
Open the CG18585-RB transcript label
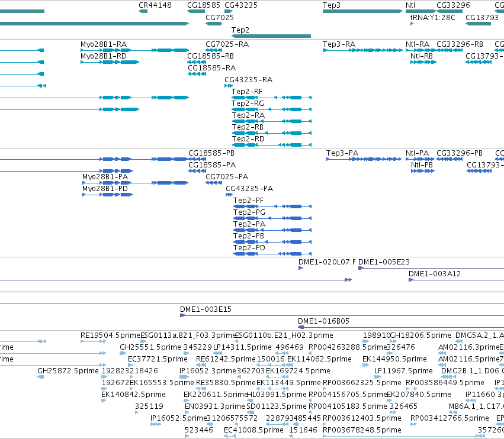pos(210,56)
